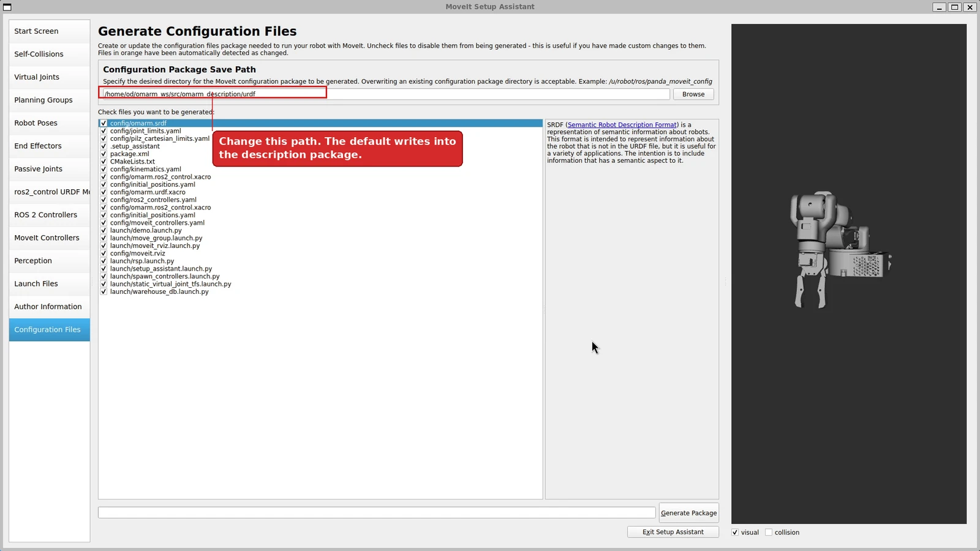Enable the collision checkbox
Image resolution: width=980 pixels, height=551 pixels.
tap(769, 533)
